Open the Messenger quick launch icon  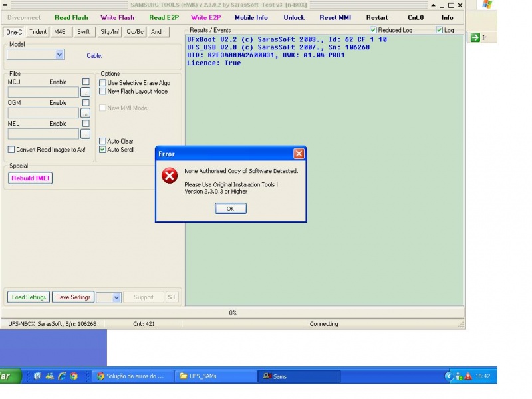(x=49, y=376)
